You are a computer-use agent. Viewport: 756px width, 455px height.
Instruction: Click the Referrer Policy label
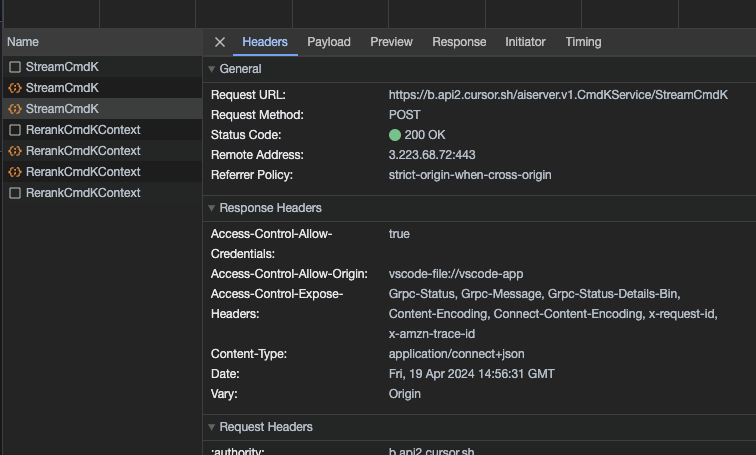[x=252, y=175]
